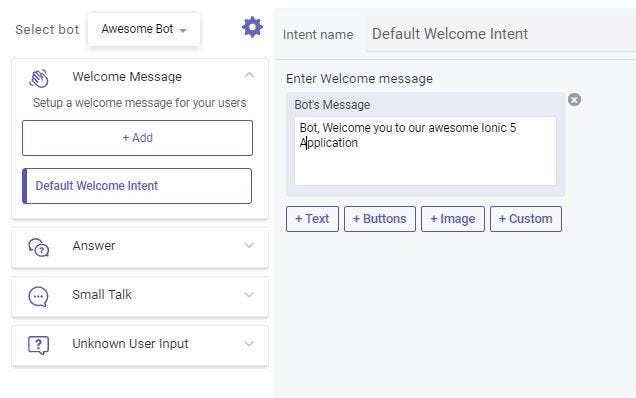Click the waving hand Welcome Message icon
636x398 pixels.
39,78
